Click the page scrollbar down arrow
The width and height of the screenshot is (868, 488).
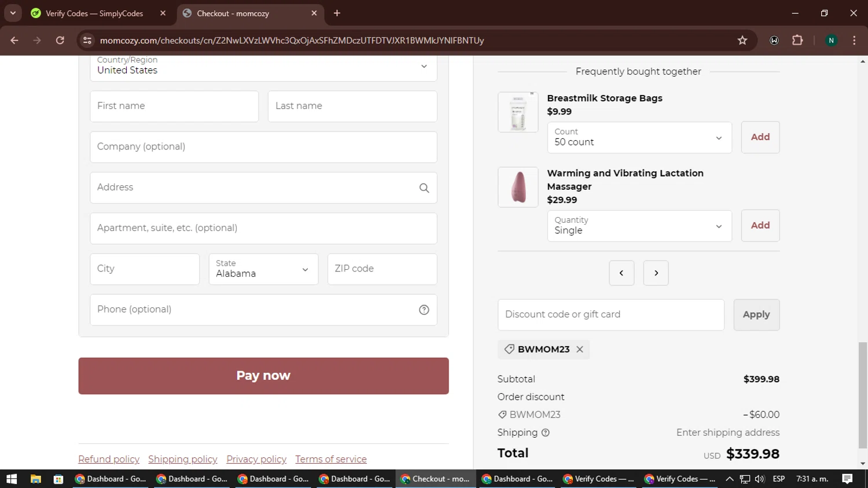[x=863, y=464]
